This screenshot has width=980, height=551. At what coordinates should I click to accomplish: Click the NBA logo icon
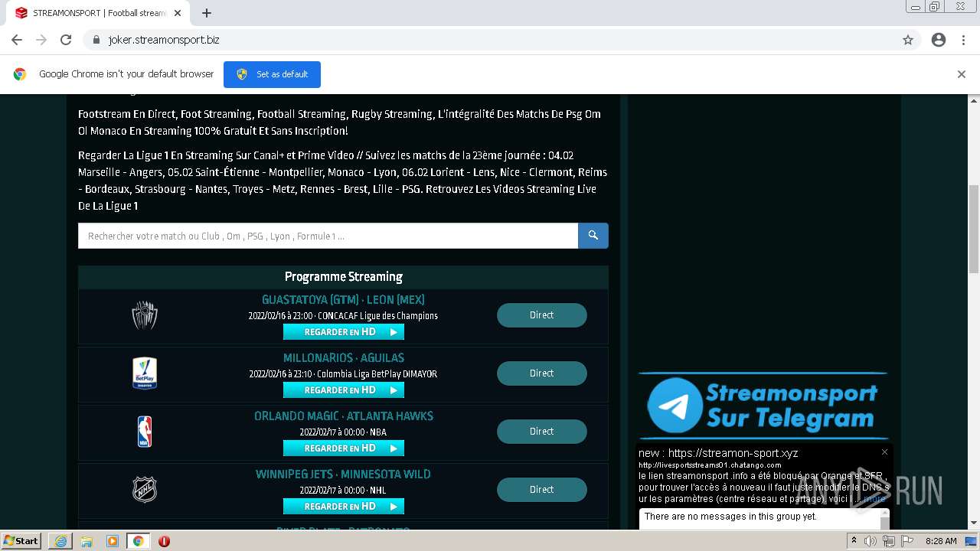pyautogui.click(x=145, y=432)
